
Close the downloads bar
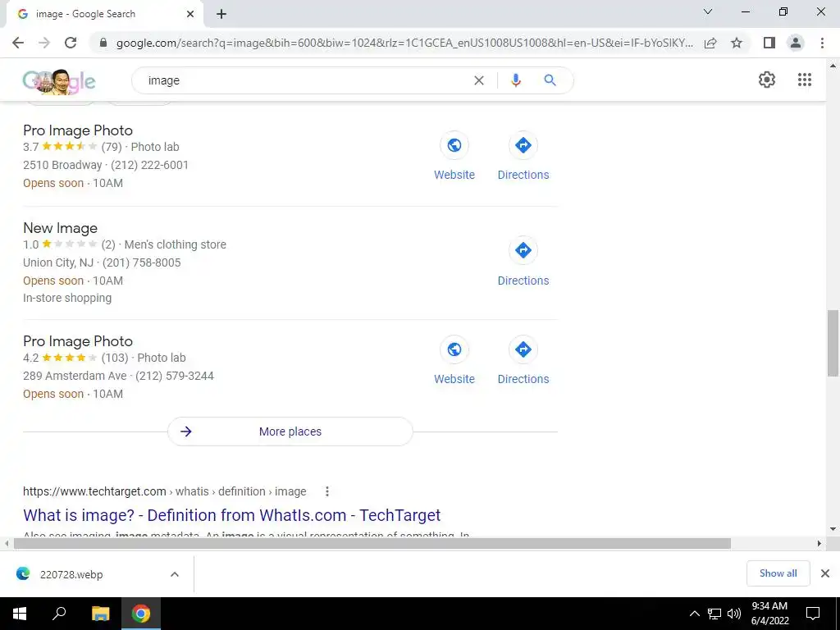point(825,573)
